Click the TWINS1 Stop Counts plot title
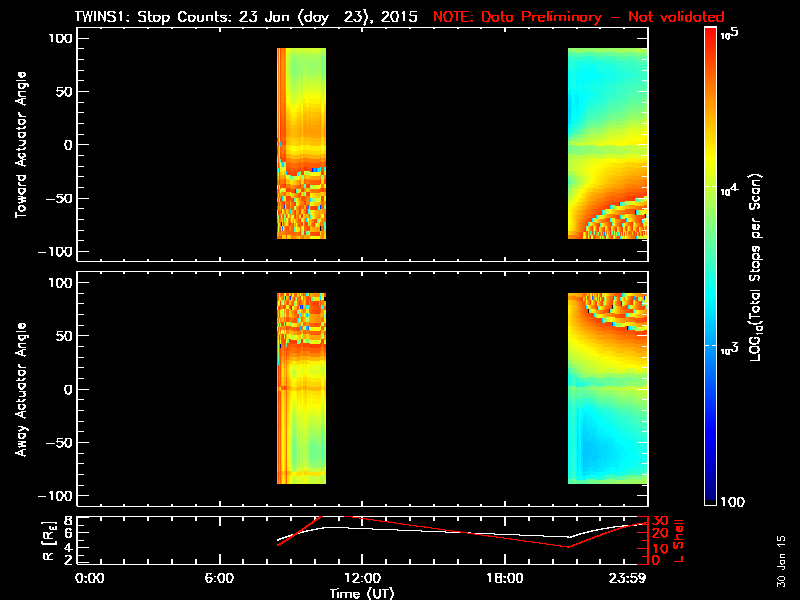The image size is (800, 600). point(250,16)
